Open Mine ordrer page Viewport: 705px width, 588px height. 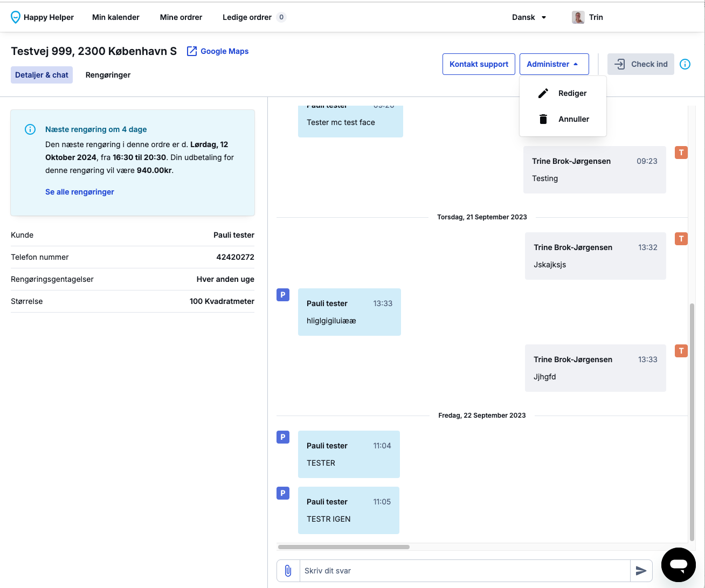(x=181, y=17)
